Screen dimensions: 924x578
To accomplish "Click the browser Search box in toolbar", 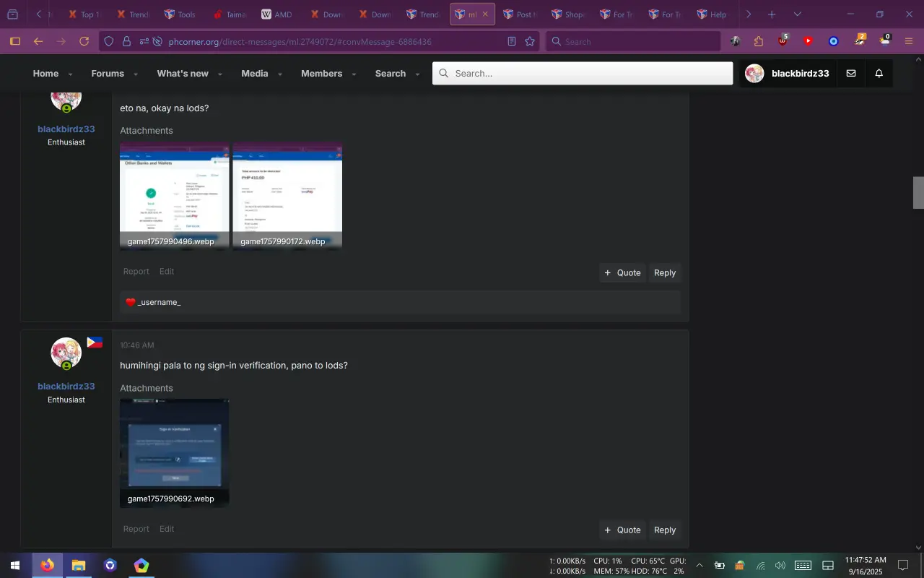I will pos(633,41).
